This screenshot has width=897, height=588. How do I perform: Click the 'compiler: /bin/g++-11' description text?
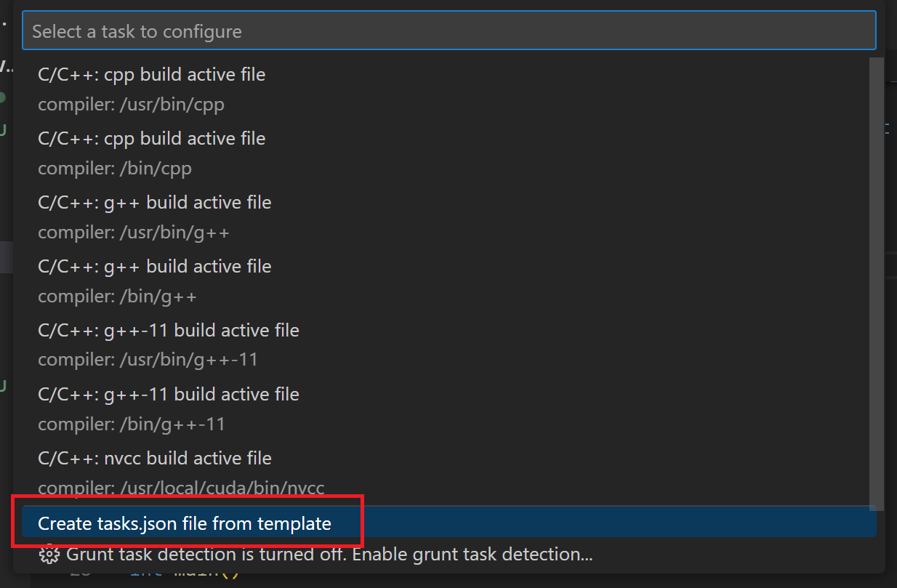coord(132,424)
